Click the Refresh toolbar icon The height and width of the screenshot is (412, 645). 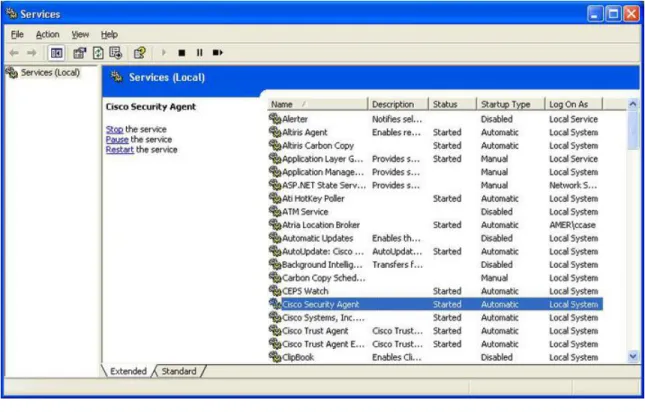98,53
